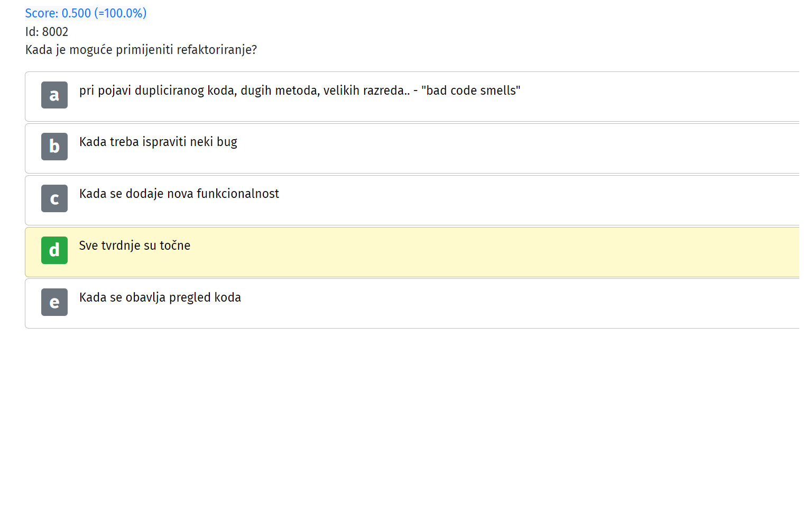Select the gray "c" answer badge

coord(54,198)
